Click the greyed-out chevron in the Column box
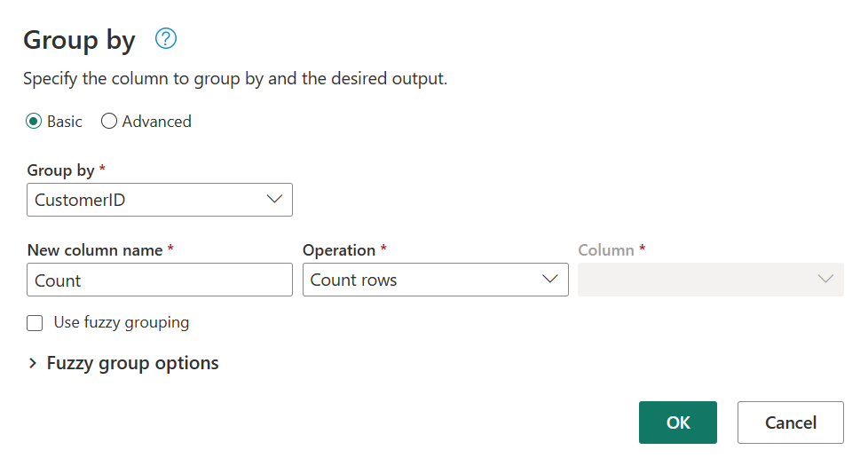Viewport: 868px width, 466px height. point(825,280)
